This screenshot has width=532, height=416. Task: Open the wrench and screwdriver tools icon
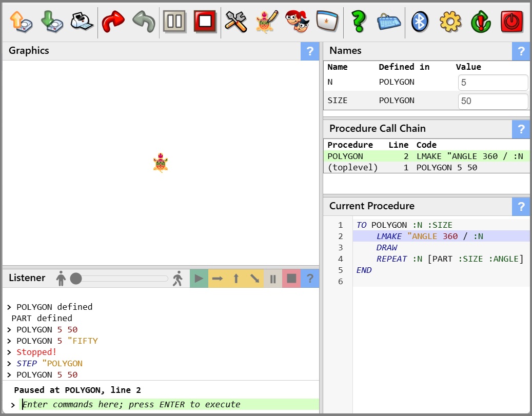[235, 22]
